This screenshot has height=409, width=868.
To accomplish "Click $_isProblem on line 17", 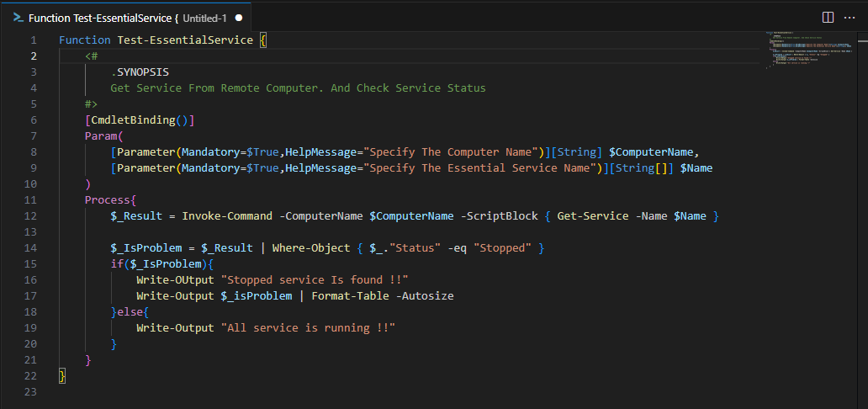I will point(257,296).
